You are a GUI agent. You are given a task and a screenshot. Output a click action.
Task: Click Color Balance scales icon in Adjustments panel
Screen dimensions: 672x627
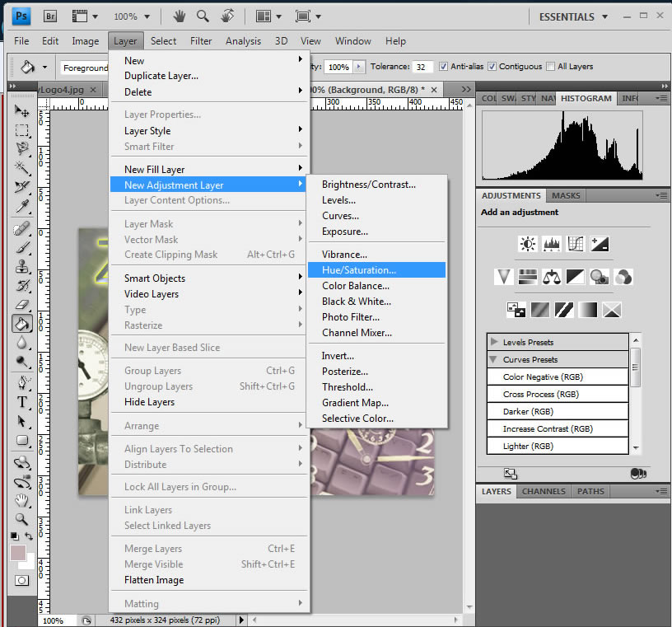pyautogui.click(x=552, y=277)
